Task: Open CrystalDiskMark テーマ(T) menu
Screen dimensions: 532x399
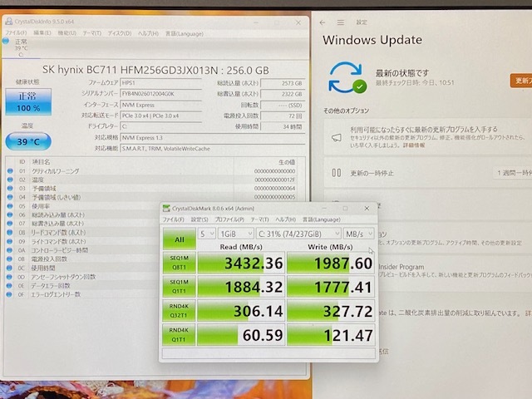Action: pos(259,219)
